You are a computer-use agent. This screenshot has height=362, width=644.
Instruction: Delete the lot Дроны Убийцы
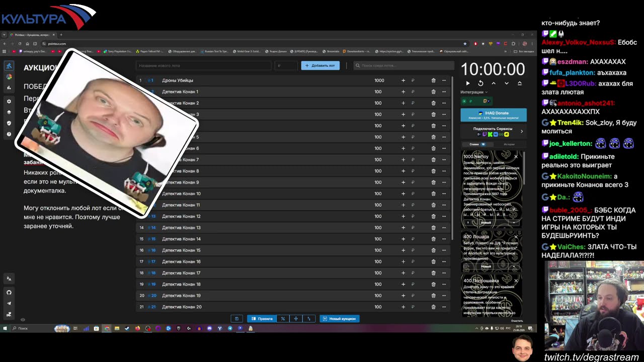[433, 80]
